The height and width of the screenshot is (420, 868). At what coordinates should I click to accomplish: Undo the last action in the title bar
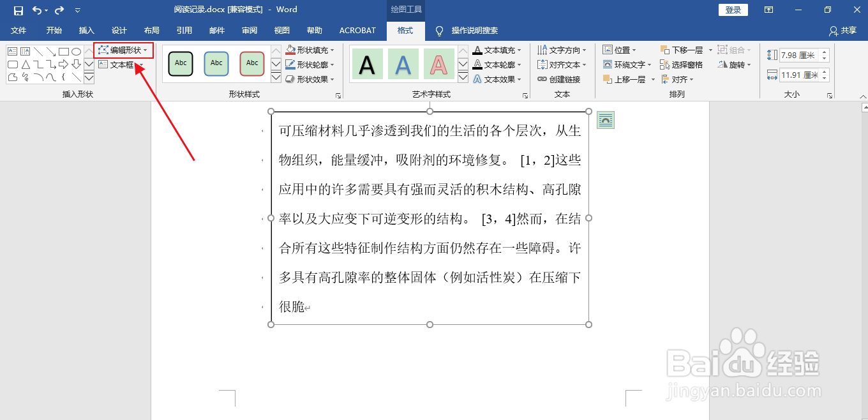(x=37, y=10)
